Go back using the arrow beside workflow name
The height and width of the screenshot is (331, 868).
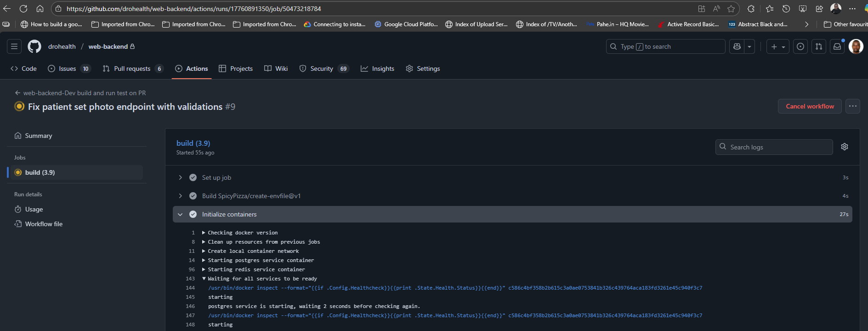click(17, 93)
